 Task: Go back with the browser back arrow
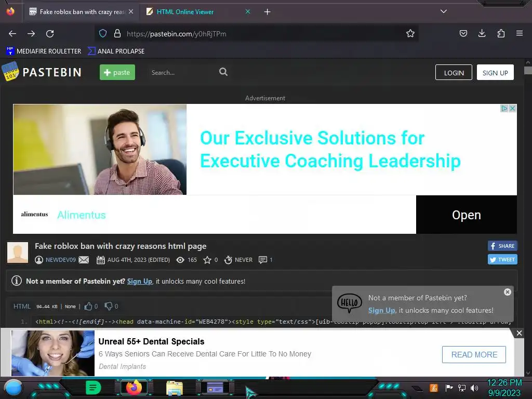(x=12, y=34)
